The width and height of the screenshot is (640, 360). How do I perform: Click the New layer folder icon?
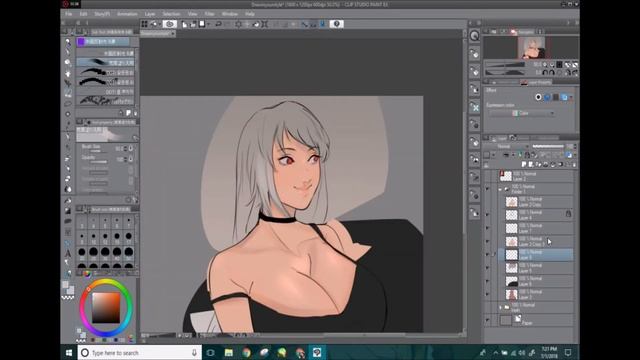point(538,164)
